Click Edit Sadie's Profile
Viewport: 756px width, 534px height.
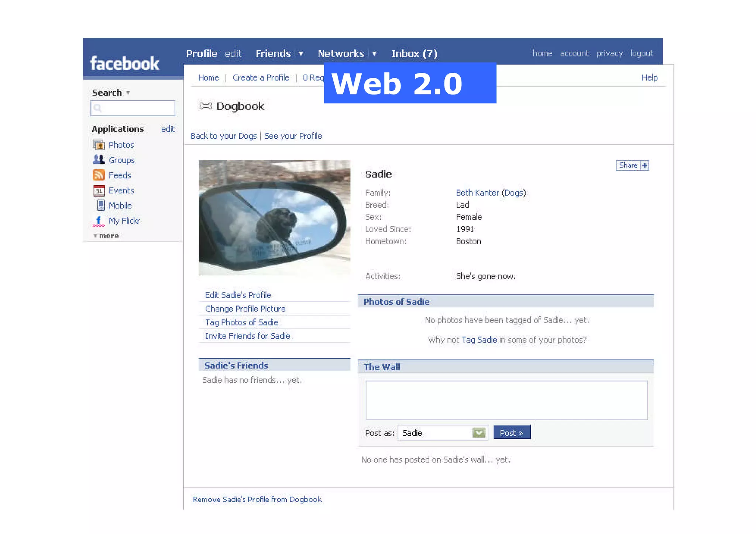pos(238,295)
